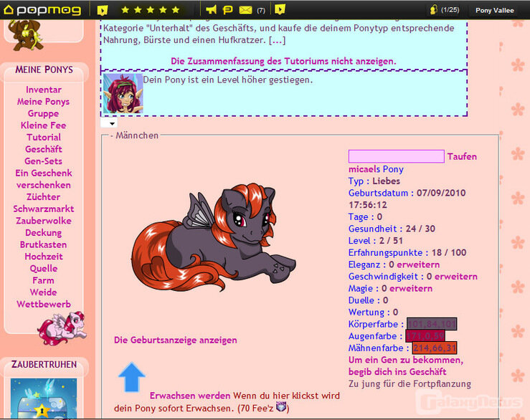
Task: Expand the small dropdown below the message box
Action: coord(109,123)
